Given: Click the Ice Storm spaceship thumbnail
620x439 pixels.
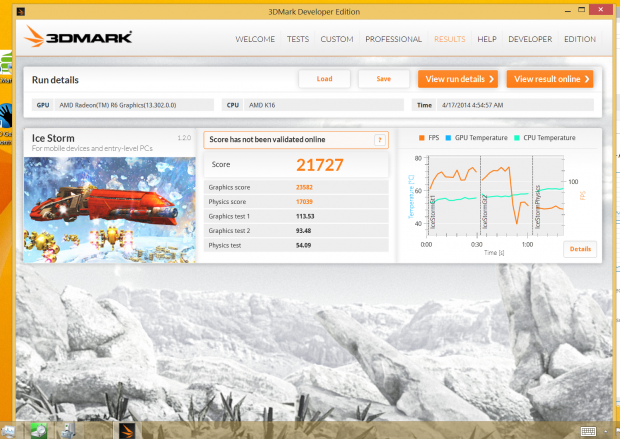Looking at the screenshot, I should tap(110, 210).
